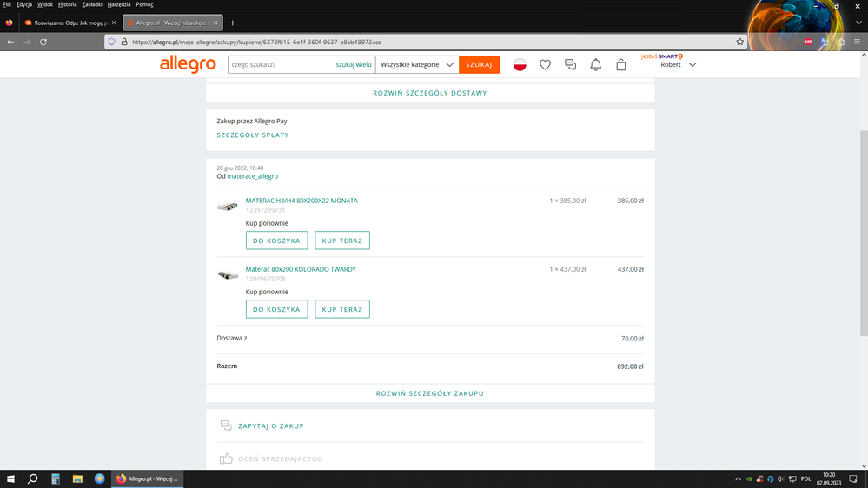Image resolution: width=868 pixels, height=488 pixels.
Task: Open the Edycja menu
Action: point(23,4)
